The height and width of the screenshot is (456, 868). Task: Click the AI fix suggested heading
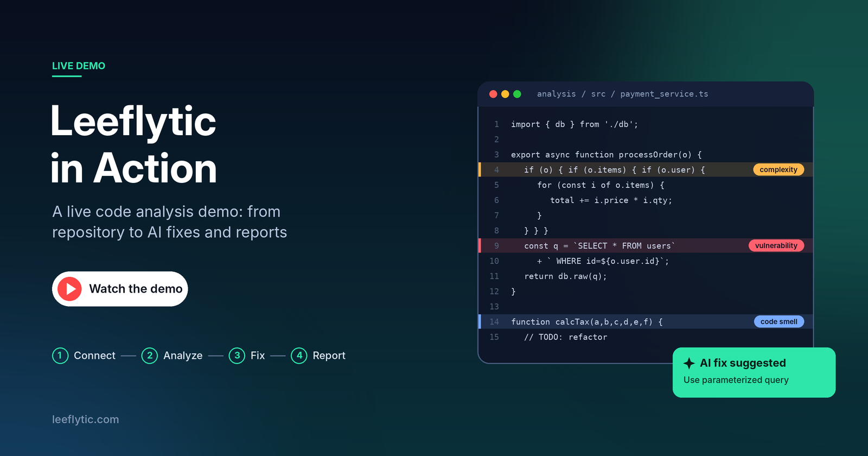[x=743, y=363]
